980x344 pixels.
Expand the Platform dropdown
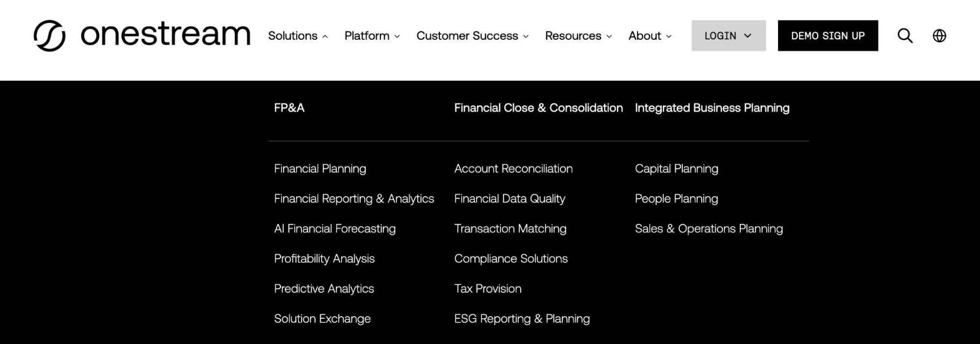tap(372, 36)
